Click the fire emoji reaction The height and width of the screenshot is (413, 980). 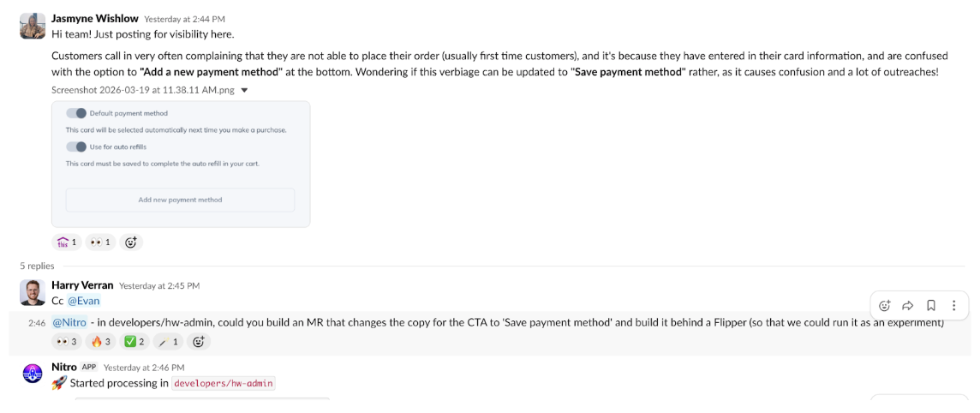pos(102,342)
